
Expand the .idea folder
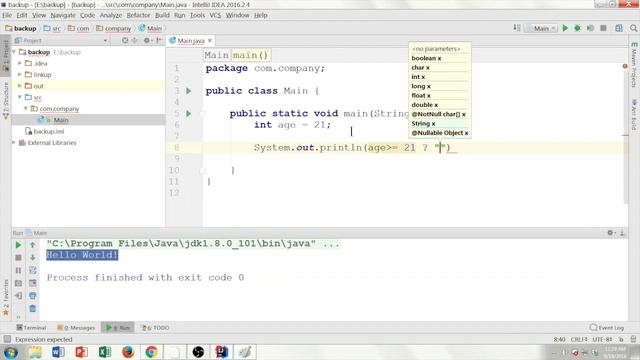[x=20, y=63]
